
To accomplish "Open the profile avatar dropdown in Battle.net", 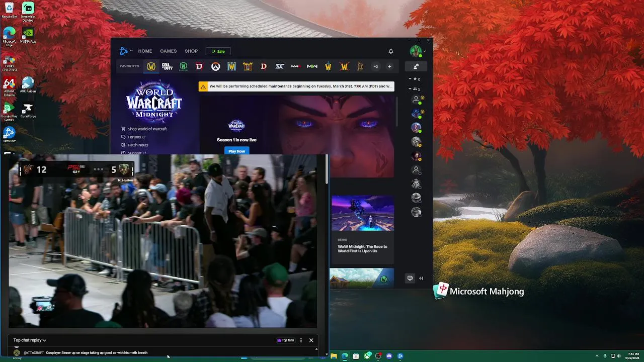I will click(x=418, y=51).
